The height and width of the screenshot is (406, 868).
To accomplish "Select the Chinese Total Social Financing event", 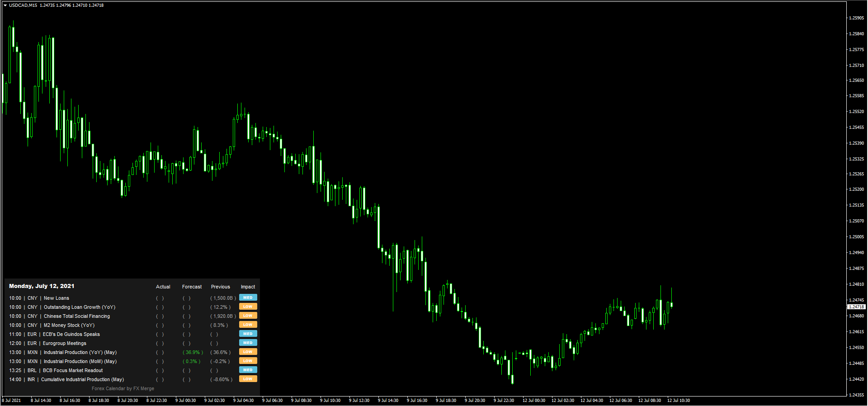I will point(77,316).
